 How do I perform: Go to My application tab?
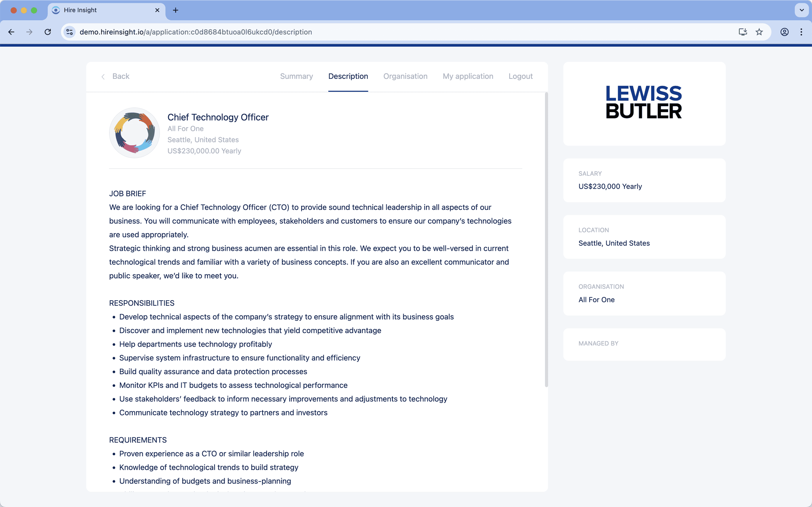468,76
